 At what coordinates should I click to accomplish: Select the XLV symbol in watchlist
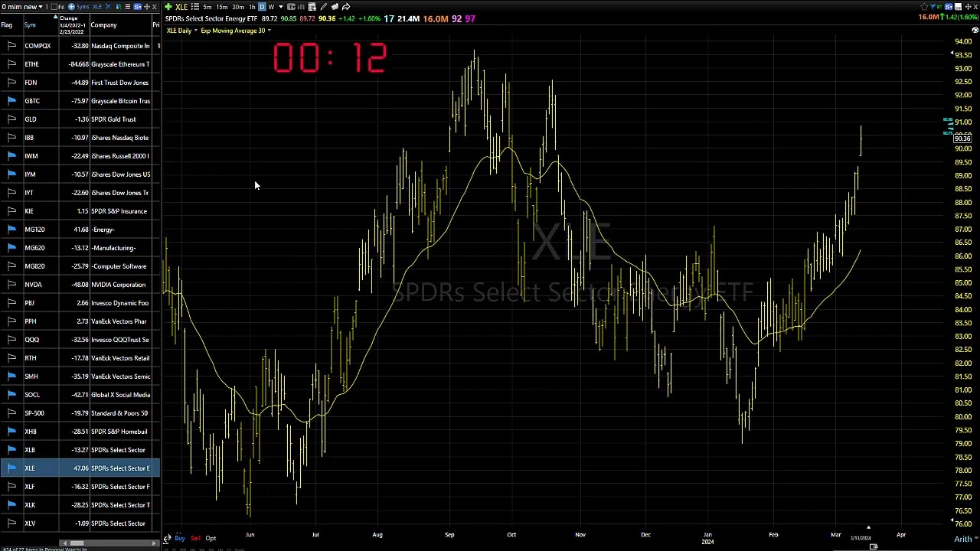click(30, 523)
